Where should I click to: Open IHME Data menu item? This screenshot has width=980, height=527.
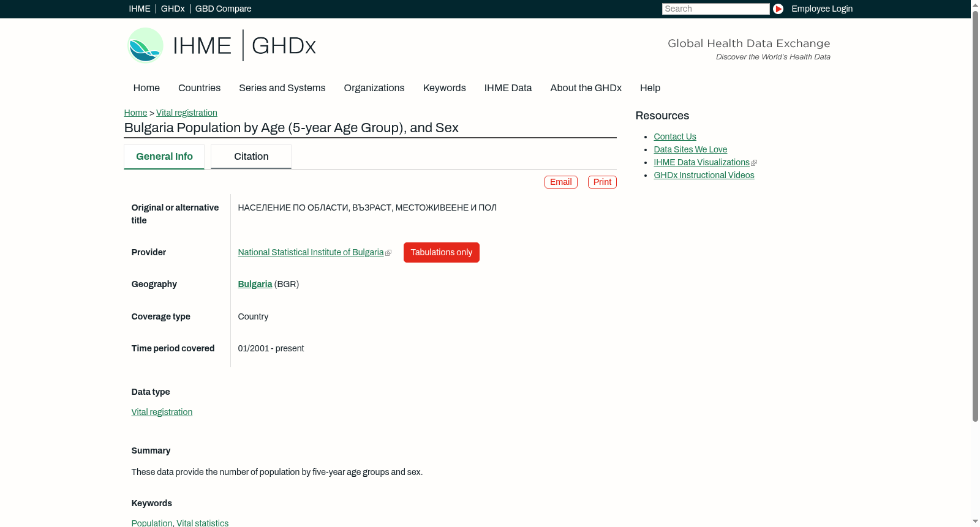508,88
